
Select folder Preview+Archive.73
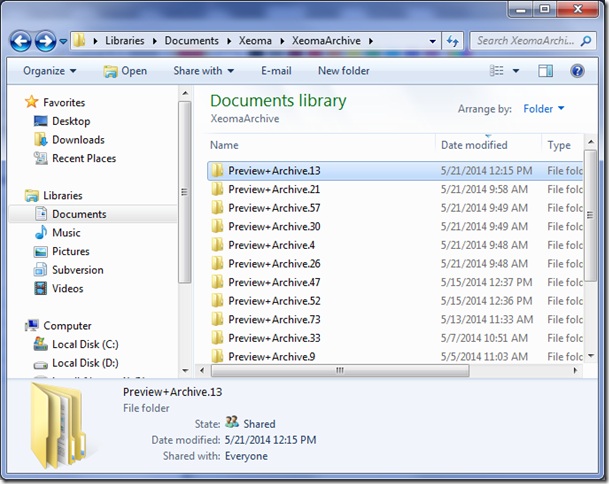(x=395, y=320)
